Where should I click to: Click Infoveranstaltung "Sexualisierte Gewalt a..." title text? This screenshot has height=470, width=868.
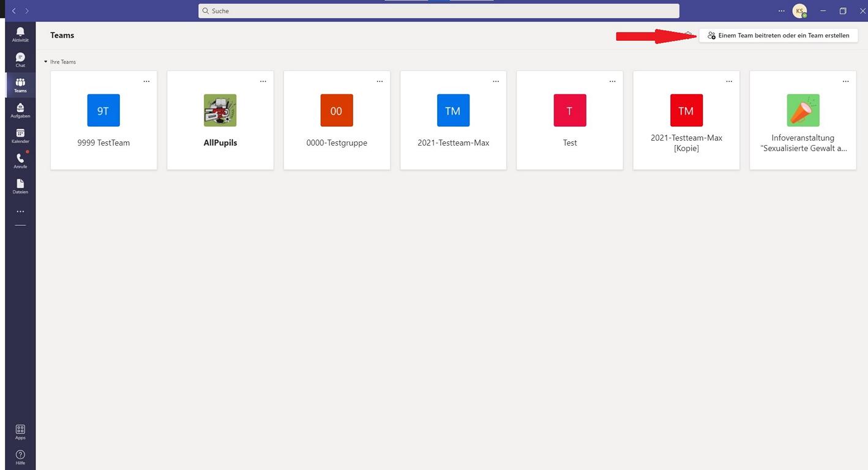[x=803, y=143]
